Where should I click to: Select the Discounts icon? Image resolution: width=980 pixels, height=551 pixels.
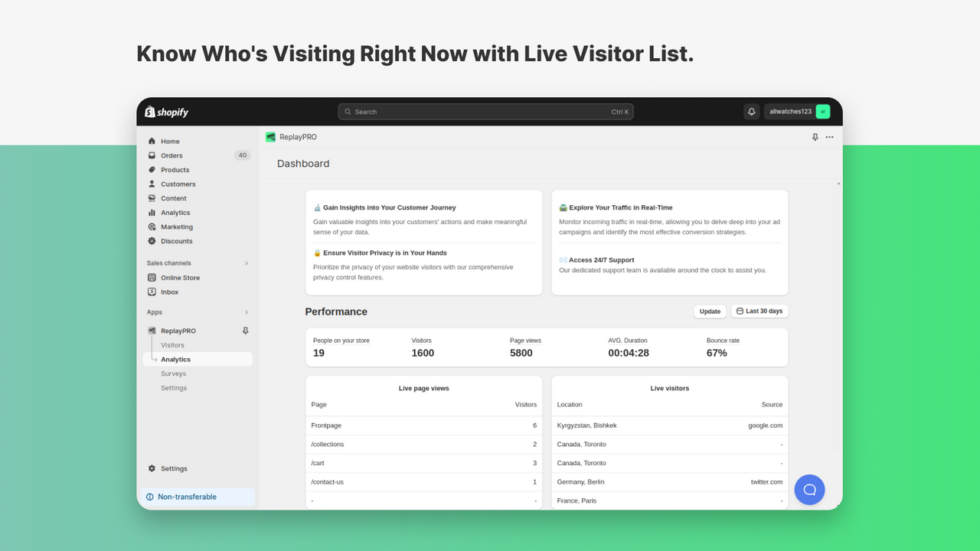(x=153, y=241)
